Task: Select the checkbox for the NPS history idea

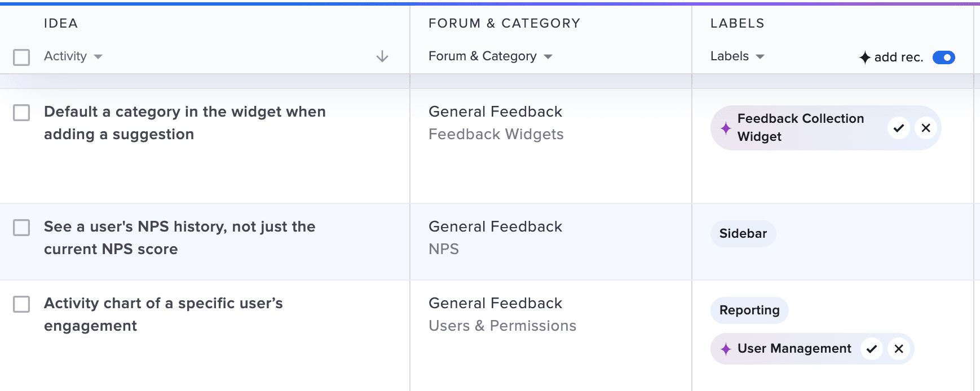Action: coord(21,228)
